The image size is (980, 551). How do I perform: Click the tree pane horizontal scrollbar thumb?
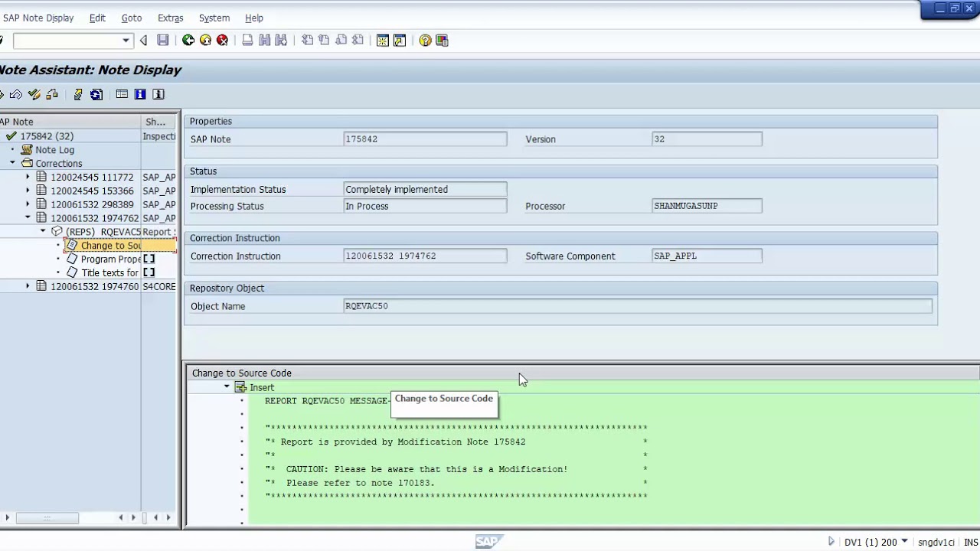[x=47, y=518]
